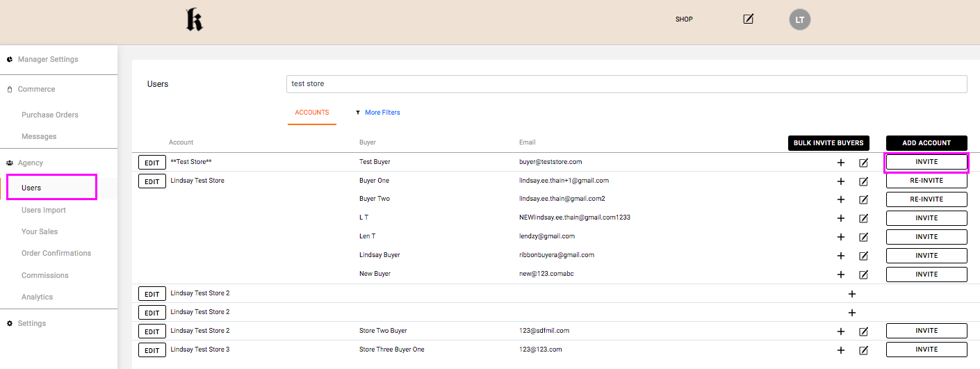Click the plus icon for Test Buyer row
The width and height of the screenshot is (980, 369).
(840, 163)
